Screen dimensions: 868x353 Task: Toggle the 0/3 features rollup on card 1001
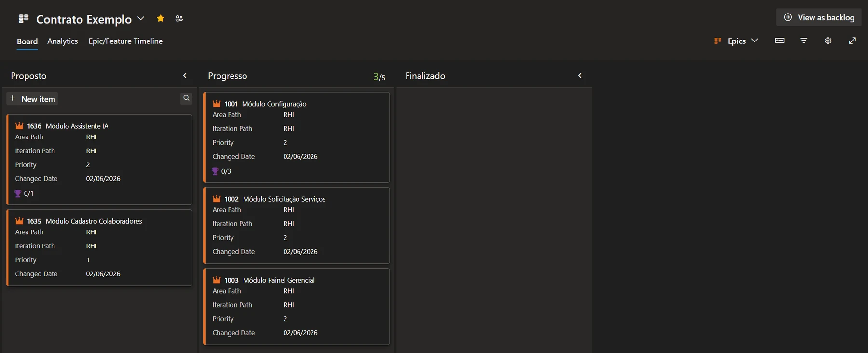[222, 171]
